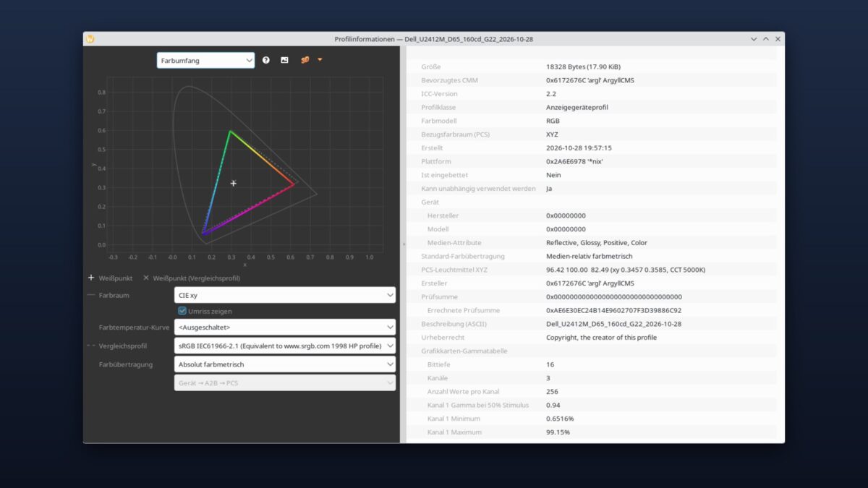
Task: Select the Beschreibung (ASCII) profile name value
Action: point(613,324)
